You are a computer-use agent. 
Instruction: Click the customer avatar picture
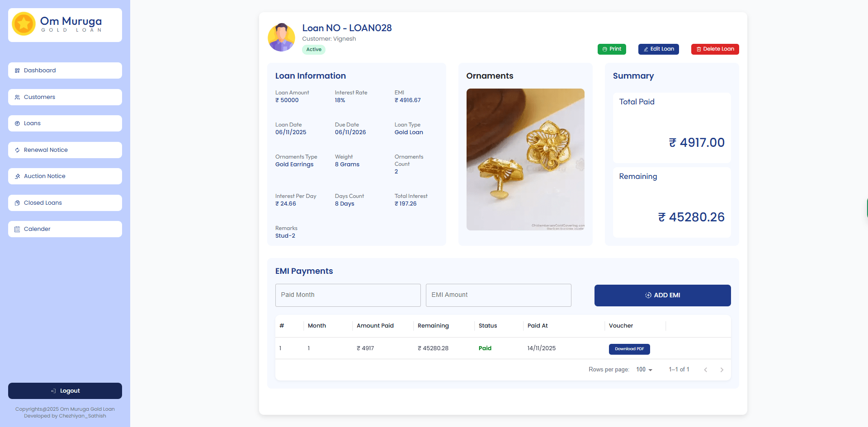[x=281, y=38]
